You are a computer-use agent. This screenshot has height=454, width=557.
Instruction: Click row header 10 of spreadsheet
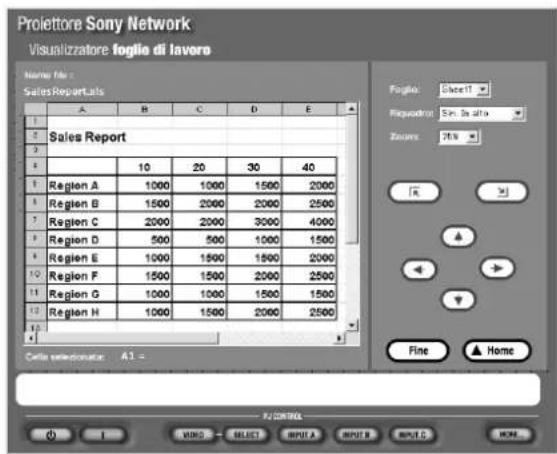(36, 275)
